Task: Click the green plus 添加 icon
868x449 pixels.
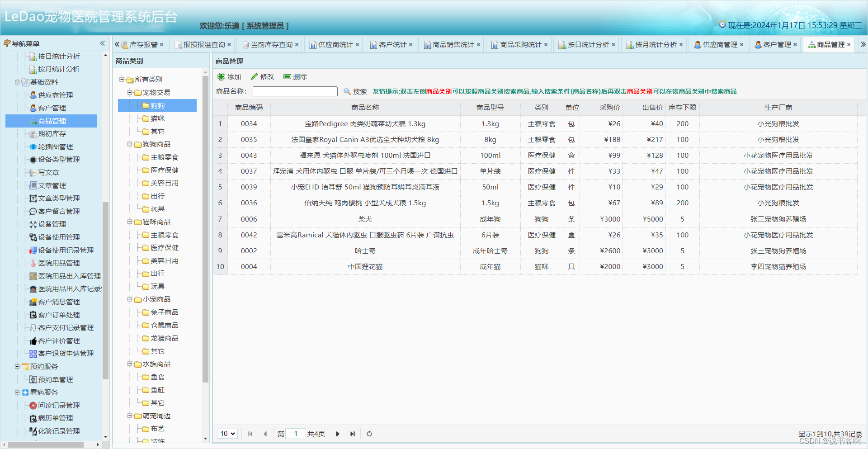Action: point(221,76)
